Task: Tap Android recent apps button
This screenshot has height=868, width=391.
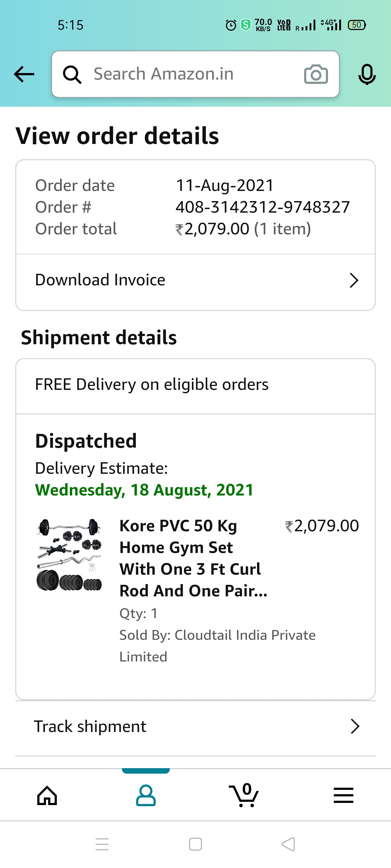Action: tap(102, 844)
